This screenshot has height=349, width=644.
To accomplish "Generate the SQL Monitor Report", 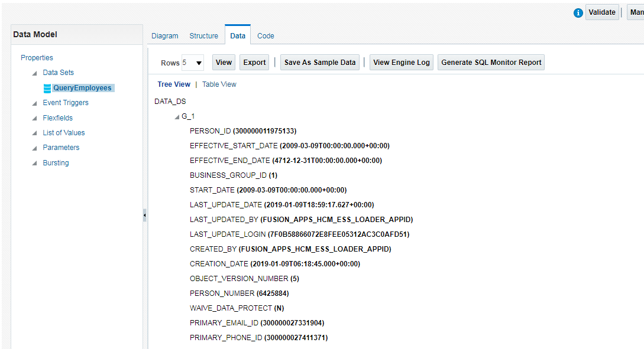I will (491, 63).
